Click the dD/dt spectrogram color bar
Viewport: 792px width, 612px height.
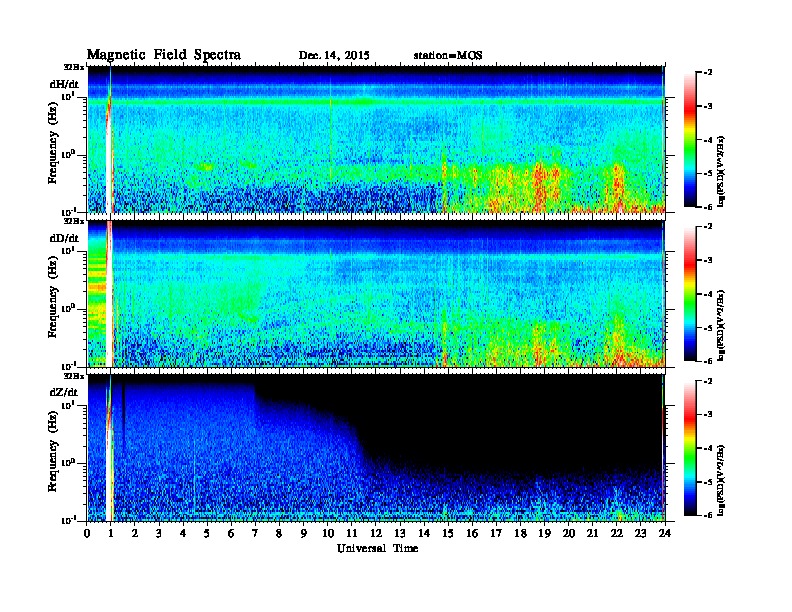690,293
